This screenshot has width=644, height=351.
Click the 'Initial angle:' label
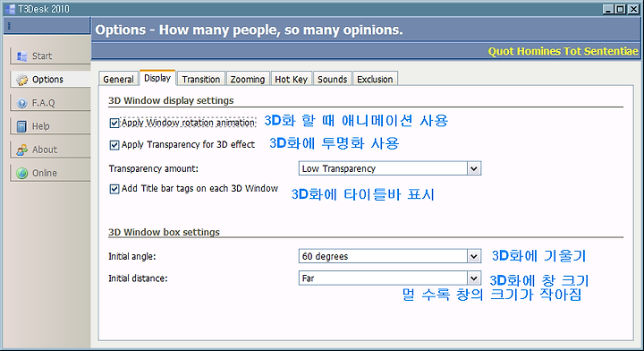(x=131, y=256)
